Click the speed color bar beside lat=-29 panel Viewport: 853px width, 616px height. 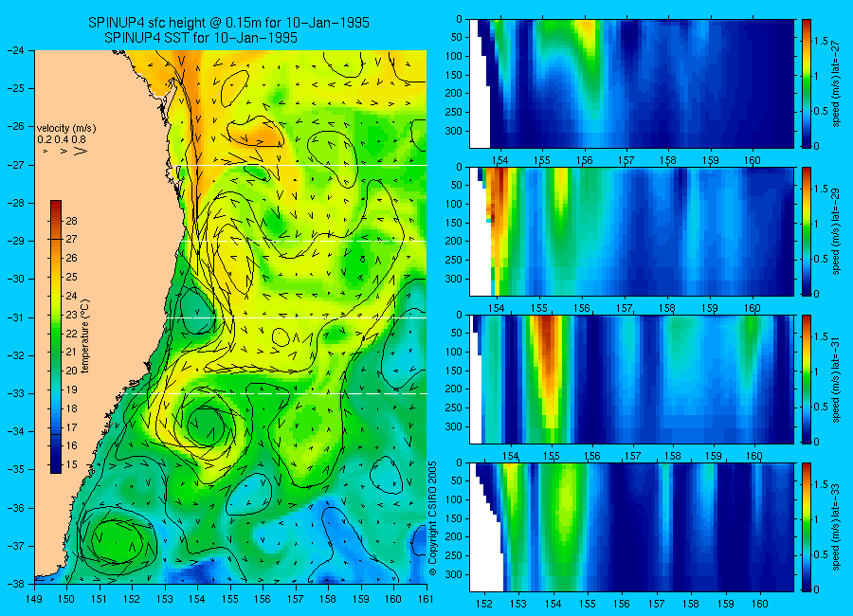806,232
